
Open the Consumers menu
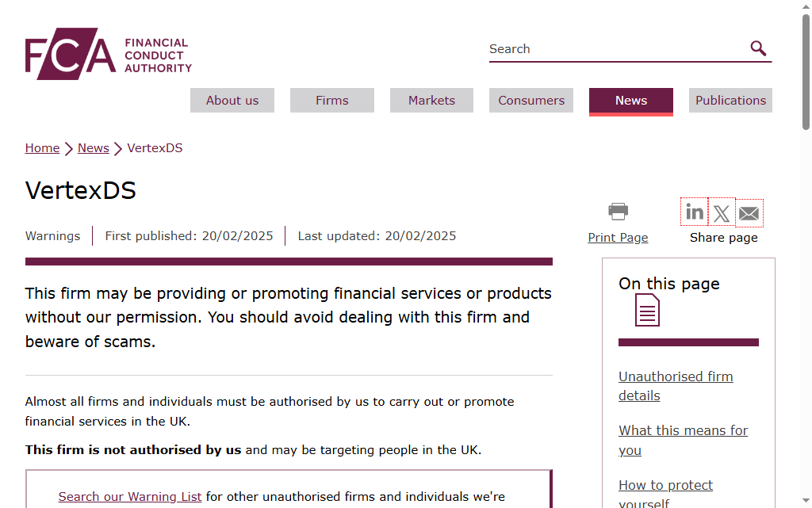[x=531, y=101]
